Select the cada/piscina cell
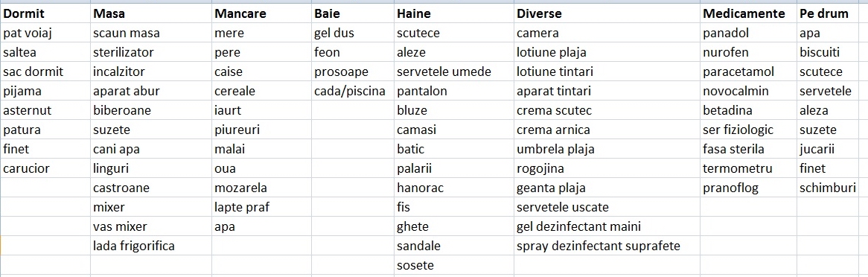This screenshot has width=868, height=277. (353, 91)
